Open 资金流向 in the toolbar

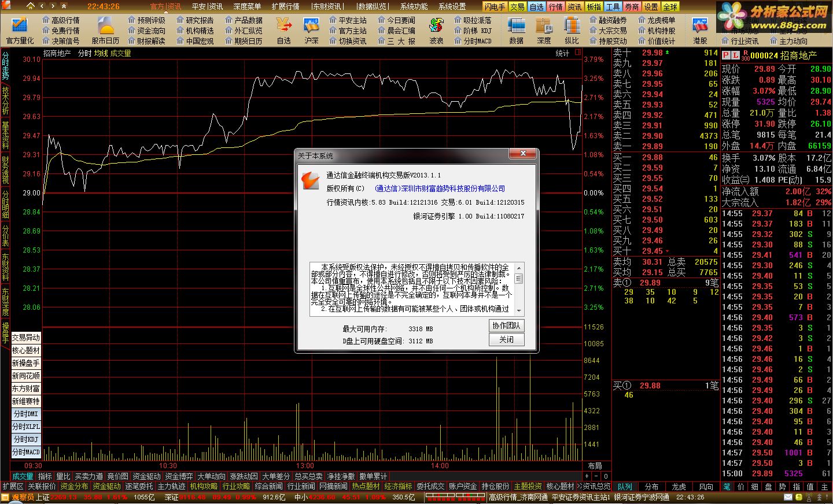(x=147, y=31)
